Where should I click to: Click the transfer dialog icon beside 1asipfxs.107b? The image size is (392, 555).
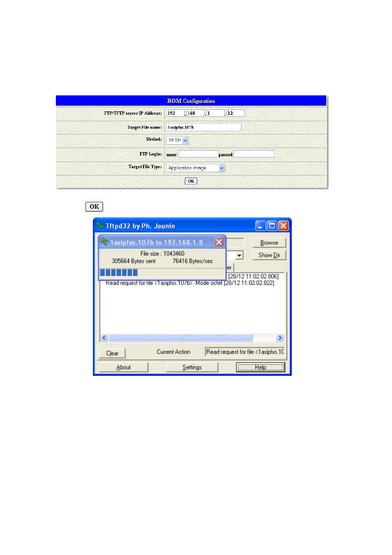click(x=104, y=242)
